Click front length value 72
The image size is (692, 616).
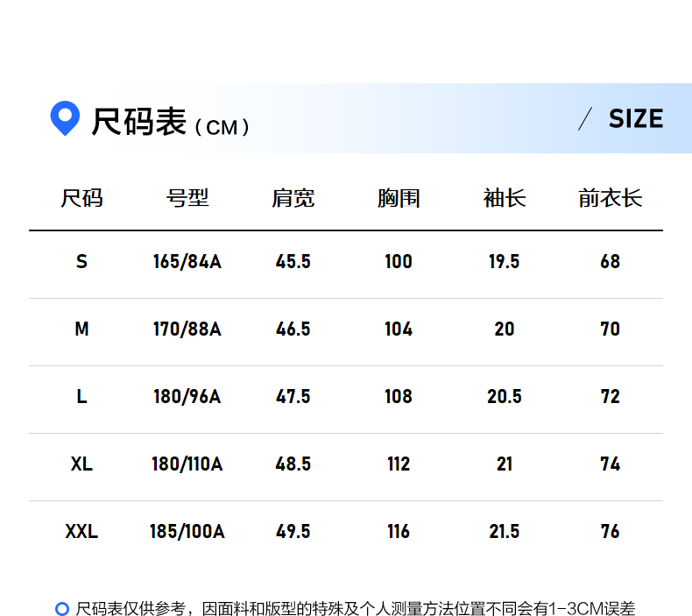pyautogui.click(x=611, y=397)
